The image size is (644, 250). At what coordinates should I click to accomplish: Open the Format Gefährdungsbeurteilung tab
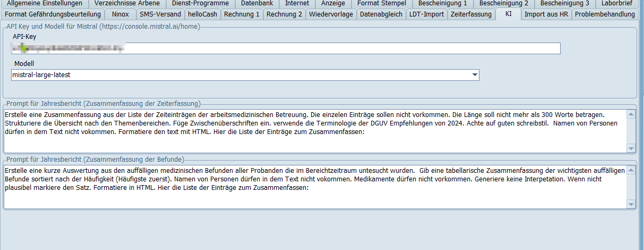coord(53,14)
